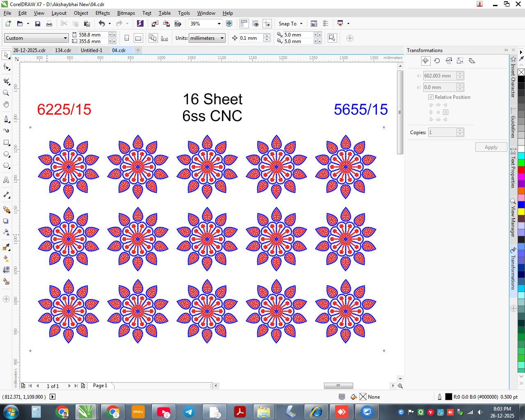
Task: Switch to 26-12-2025.cdr document tab
Action: point(30,50)
